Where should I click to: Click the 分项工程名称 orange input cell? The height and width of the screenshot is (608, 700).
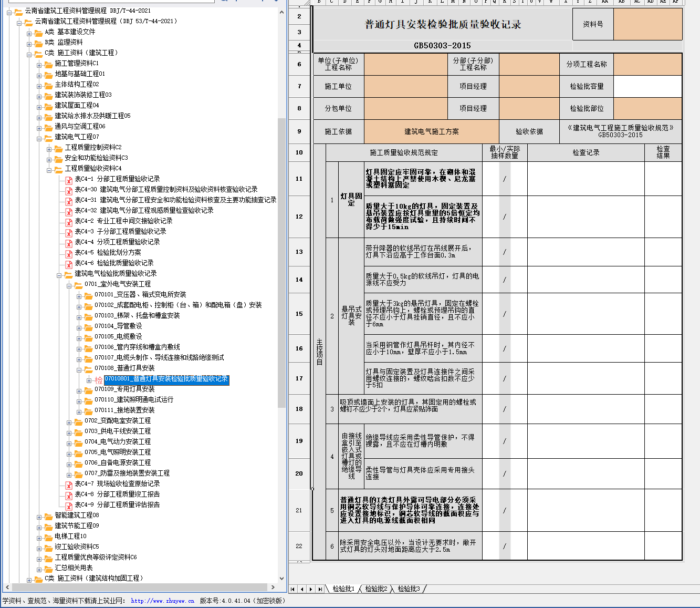tap(647, 64)
